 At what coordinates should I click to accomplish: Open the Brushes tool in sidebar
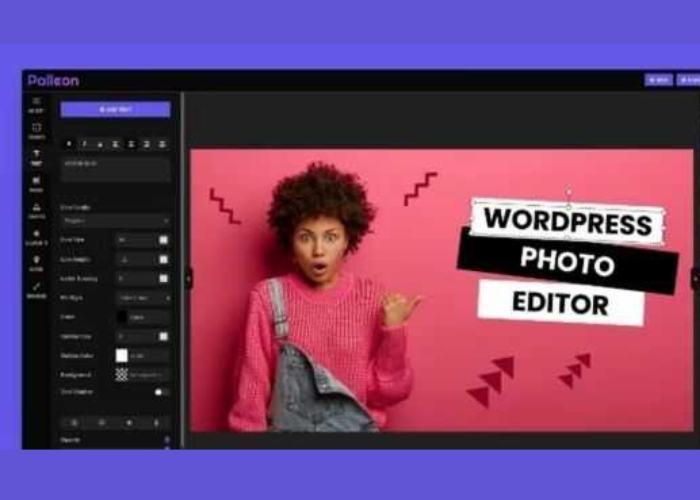(36, 291)
